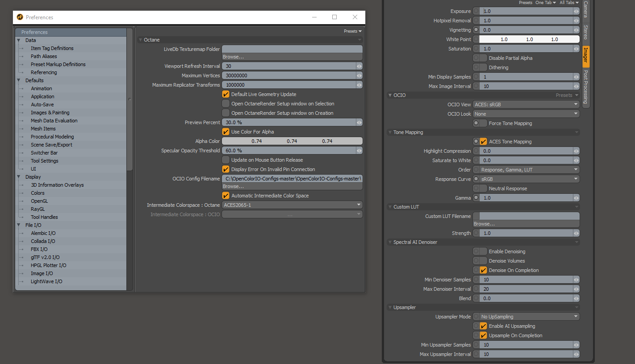Turn on Enable Denoising
The height and width of the screenshot is (364, 635).
coord(483,251)
